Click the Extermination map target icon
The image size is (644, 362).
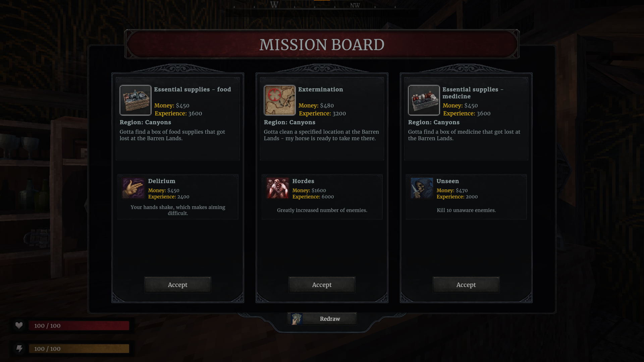click(x=280, y=100)
